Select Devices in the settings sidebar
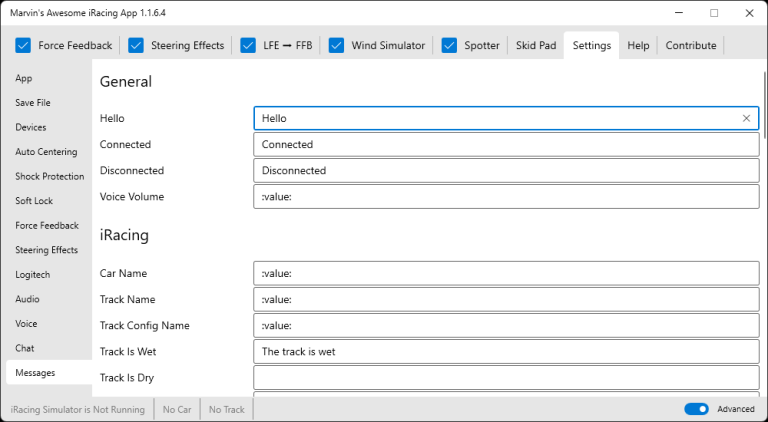Viewport: 768px width, 422px height. 31,127
